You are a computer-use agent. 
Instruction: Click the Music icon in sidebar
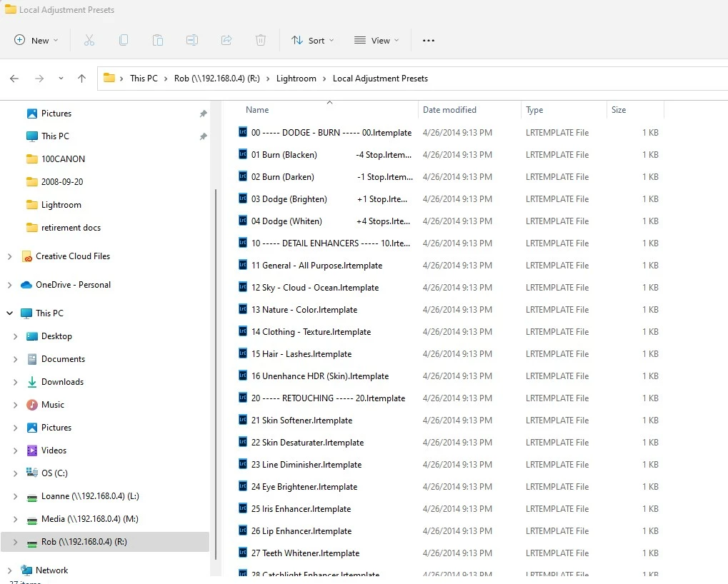click(x=32, y=405)
